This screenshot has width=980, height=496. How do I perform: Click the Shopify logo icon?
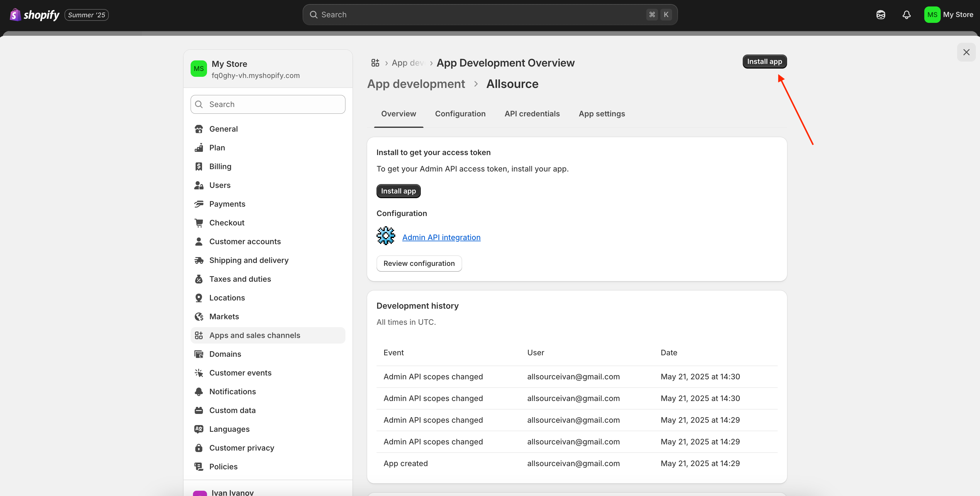coord(15,14)
